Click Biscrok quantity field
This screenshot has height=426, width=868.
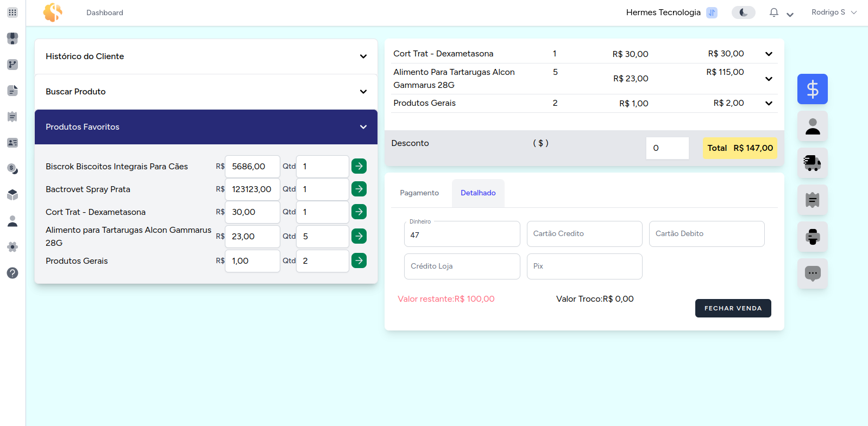click(x=323, y=167)
